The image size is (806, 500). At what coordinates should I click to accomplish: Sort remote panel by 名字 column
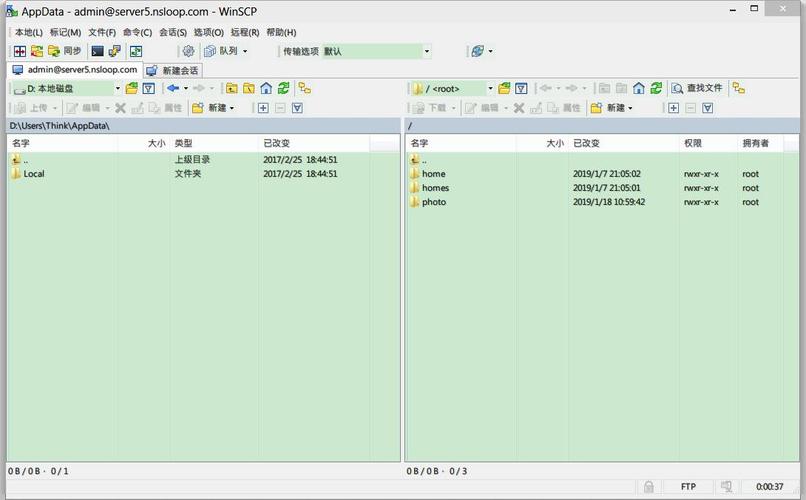pos(461,143)
